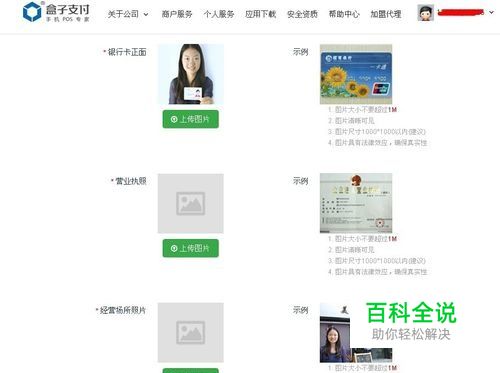Click 示例 label beside 经营场所 photo
The width and height of the screenshot is (500, 373).
[300, 310]
